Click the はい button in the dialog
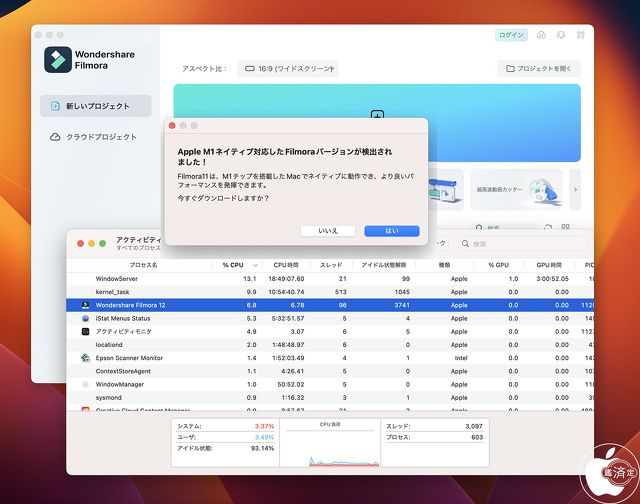The image size is (640, 504). pos(391,231)
